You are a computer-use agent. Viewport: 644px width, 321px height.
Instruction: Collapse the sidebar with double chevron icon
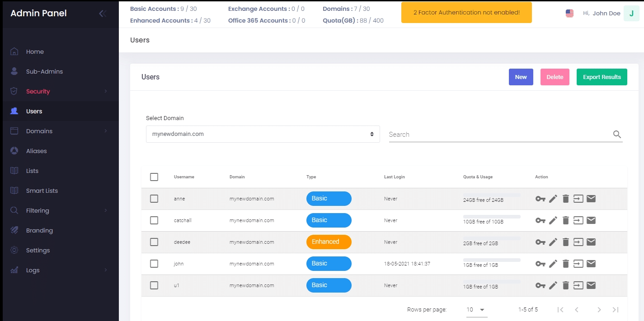[103, 14]
